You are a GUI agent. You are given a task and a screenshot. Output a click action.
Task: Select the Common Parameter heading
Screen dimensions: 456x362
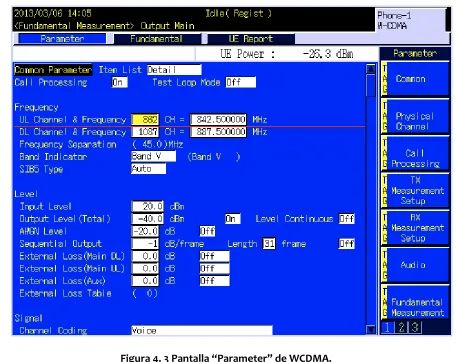pyautogui.click(x=53, y=70)
